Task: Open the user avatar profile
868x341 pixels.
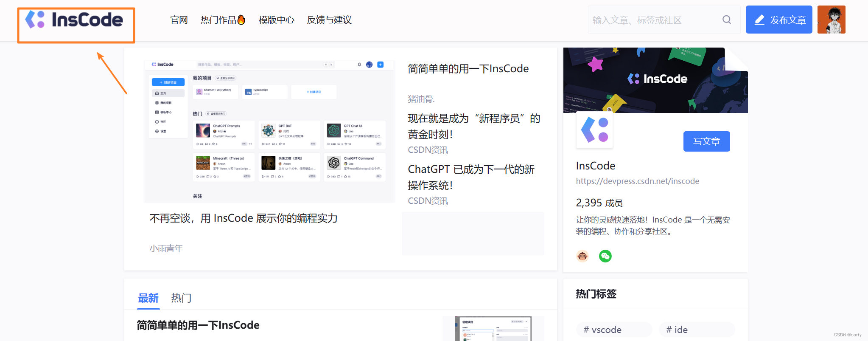Action: click(832, 20)
